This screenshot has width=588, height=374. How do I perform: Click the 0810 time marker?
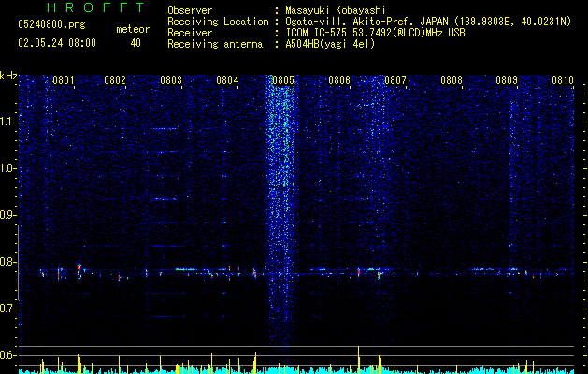point(563,80)
